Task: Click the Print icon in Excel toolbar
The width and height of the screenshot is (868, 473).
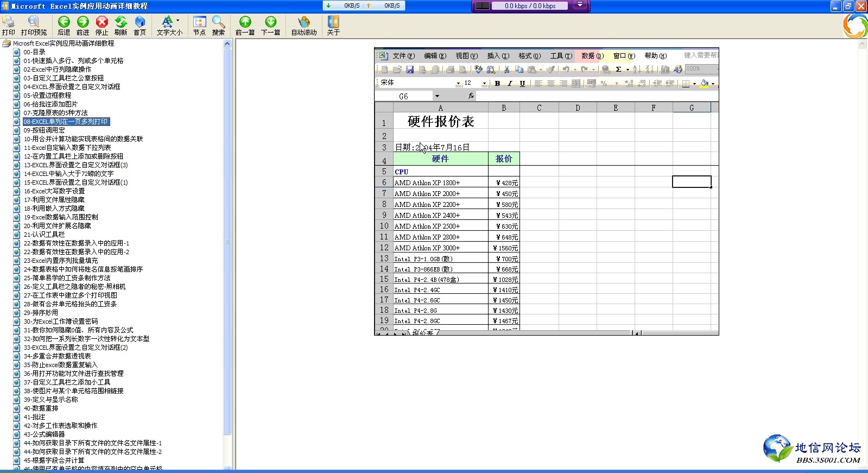Action: click(x=450, y=70)
